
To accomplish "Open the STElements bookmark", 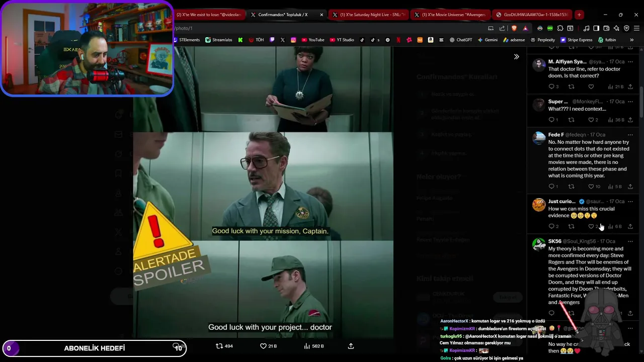I will [187, 40].
